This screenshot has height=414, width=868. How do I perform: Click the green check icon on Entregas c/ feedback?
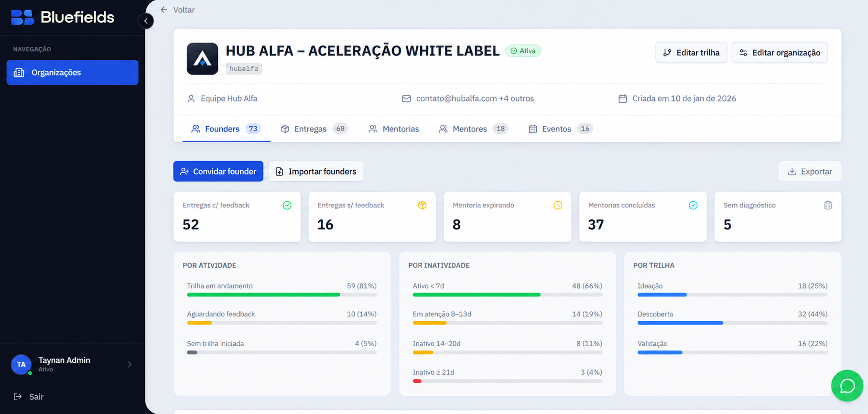(x=287, y=206)
